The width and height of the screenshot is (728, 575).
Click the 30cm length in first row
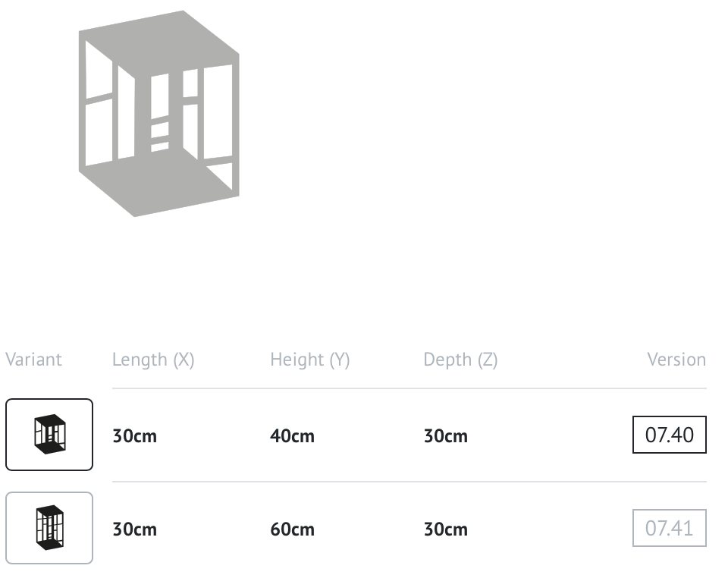click(135, 435)
